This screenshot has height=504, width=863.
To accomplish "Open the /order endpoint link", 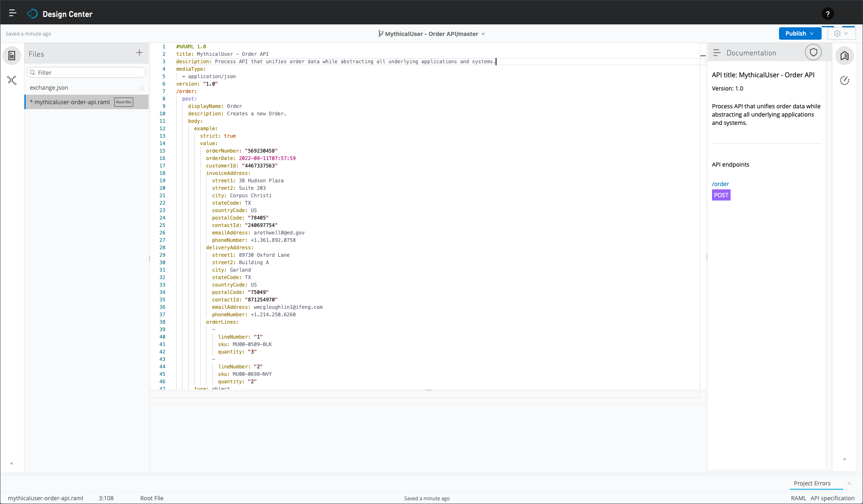I will point(720,184).
